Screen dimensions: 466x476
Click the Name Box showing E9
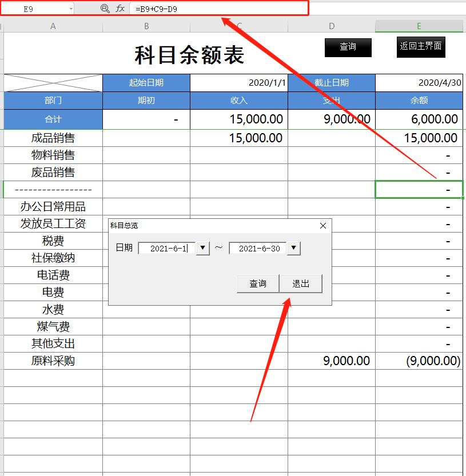34,9
